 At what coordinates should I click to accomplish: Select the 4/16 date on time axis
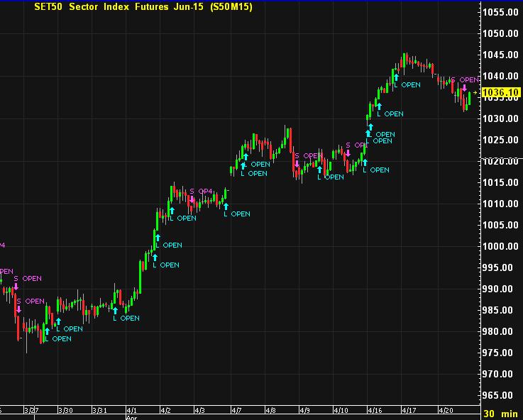click(374, 410)
